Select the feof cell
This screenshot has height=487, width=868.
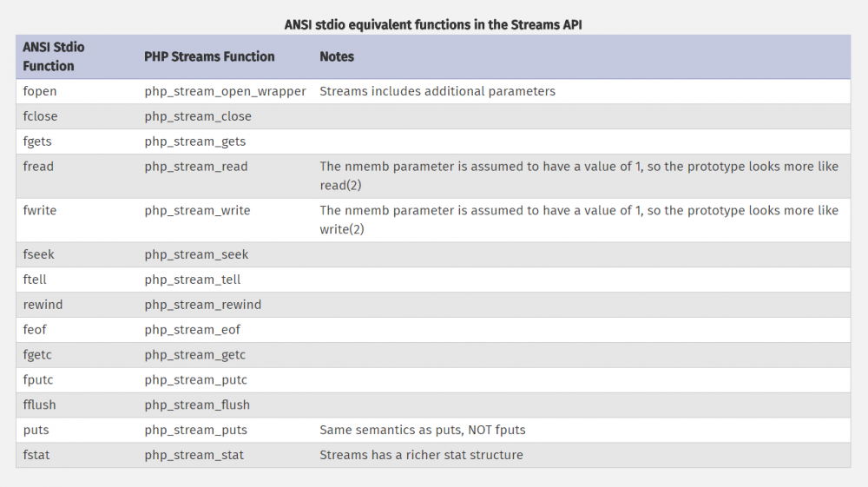[x=36, y=330]
